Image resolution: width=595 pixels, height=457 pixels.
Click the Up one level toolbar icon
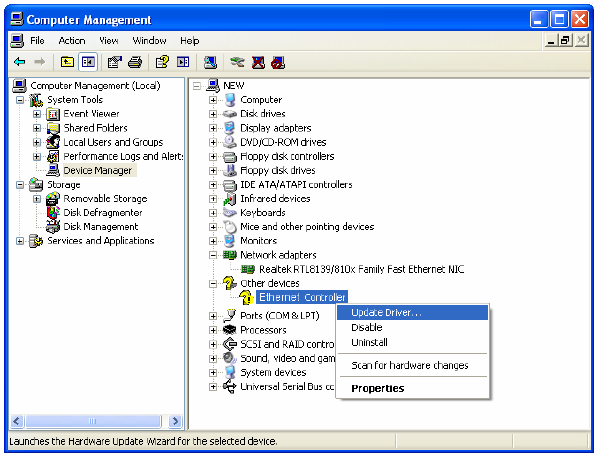point(67,62)
